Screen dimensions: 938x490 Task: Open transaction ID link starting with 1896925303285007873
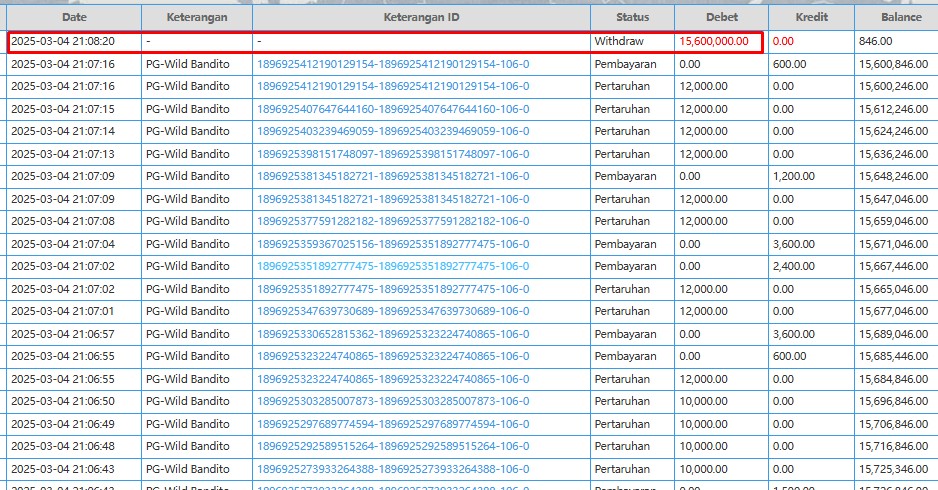(x=393, y=401)
